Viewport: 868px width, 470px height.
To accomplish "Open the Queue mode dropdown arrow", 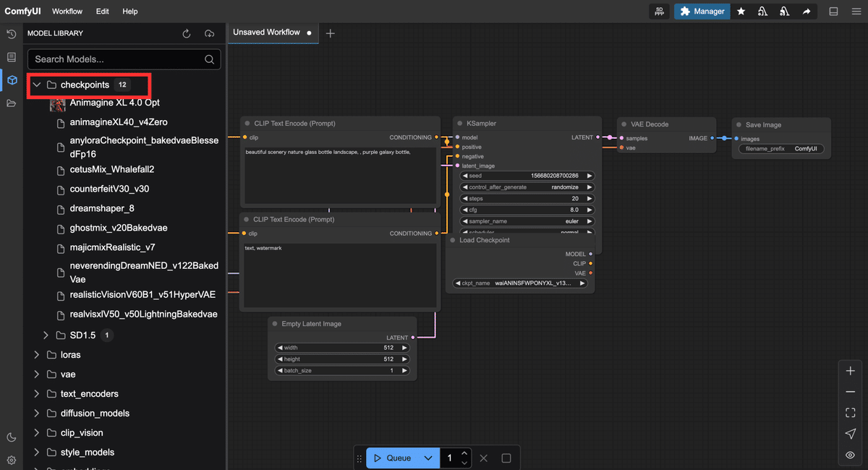I will 429,458.
